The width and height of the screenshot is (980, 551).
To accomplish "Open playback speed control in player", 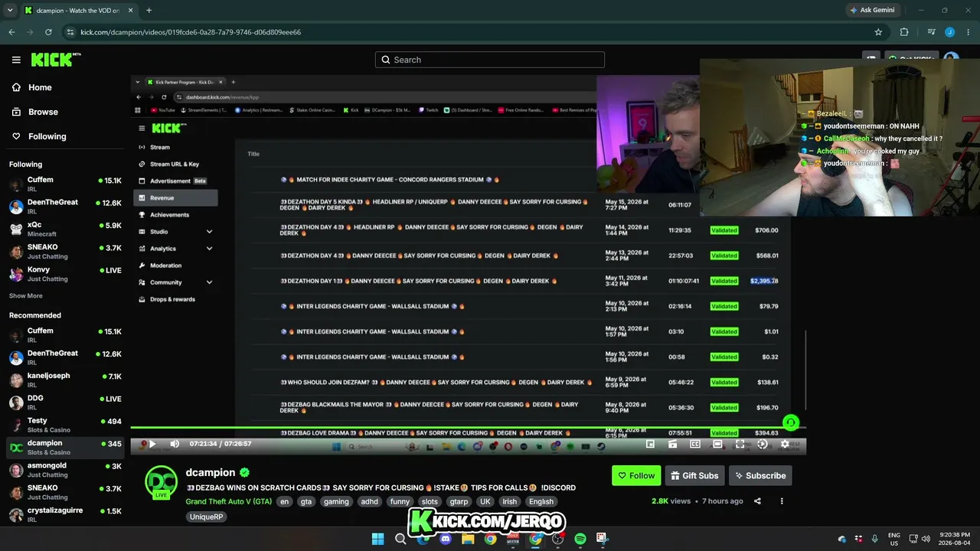I will [762, 444].
